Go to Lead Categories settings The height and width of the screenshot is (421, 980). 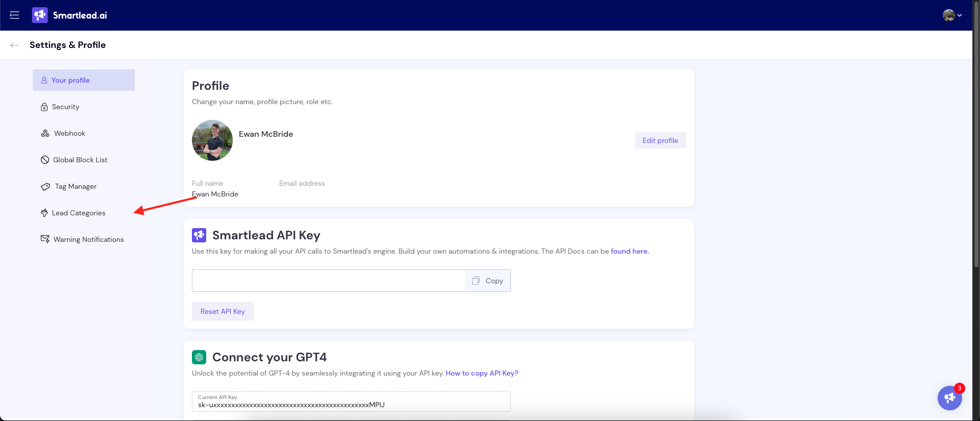pyautogui.click(x=79, y=213)
